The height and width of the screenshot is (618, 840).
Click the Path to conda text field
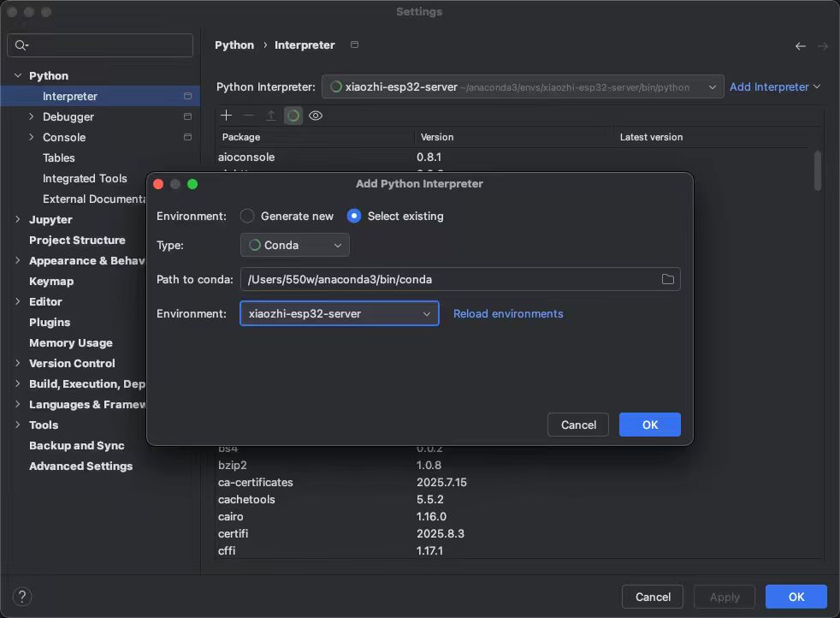pyautogui.click(x=449, y=279)
